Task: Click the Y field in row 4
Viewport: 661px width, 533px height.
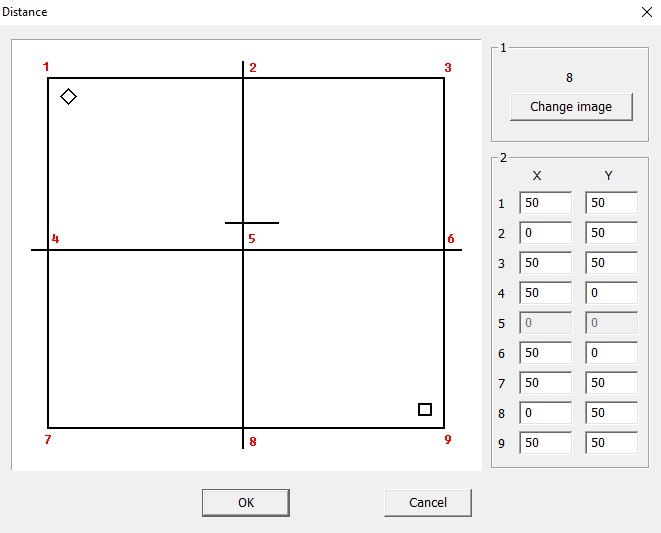Action: coord(611,293)
